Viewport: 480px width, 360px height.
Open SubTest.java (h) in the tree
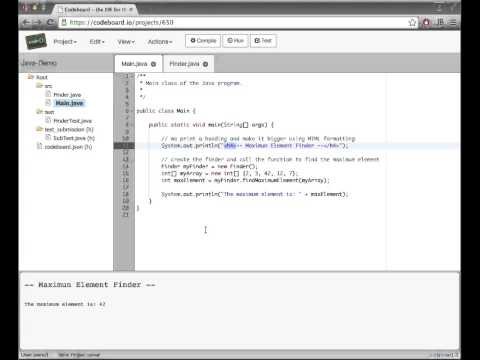[74, 138]
